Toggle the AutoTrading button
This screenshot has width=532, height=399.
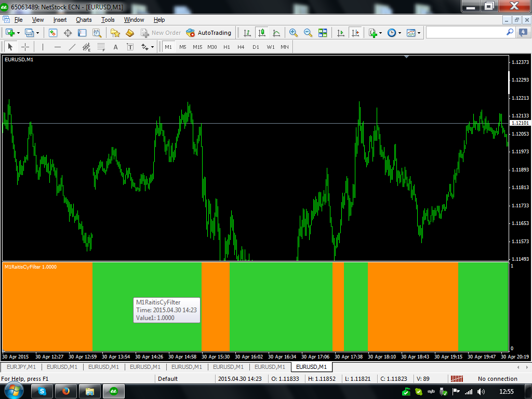209,33
